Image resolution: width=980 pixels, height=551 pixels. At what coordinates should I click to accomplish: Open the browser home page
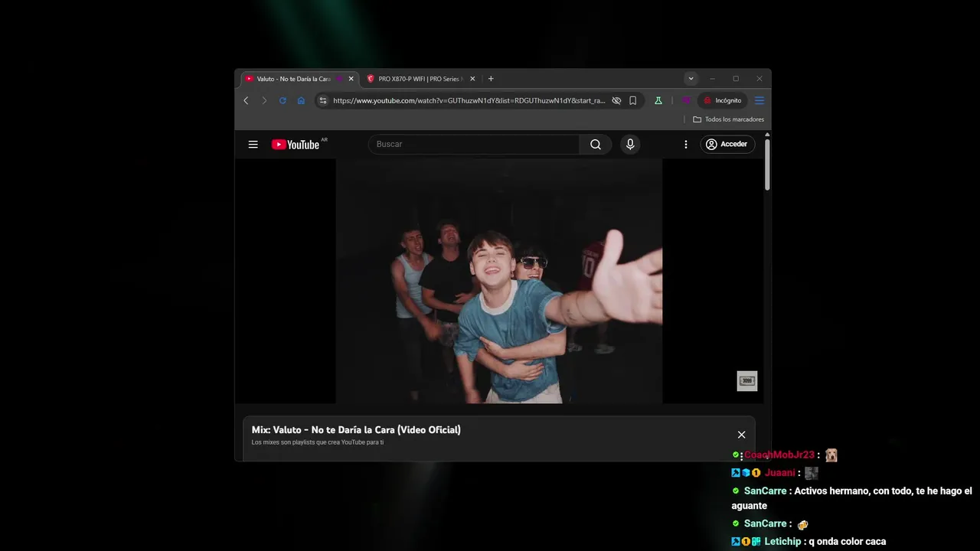(x=301, y=100)
